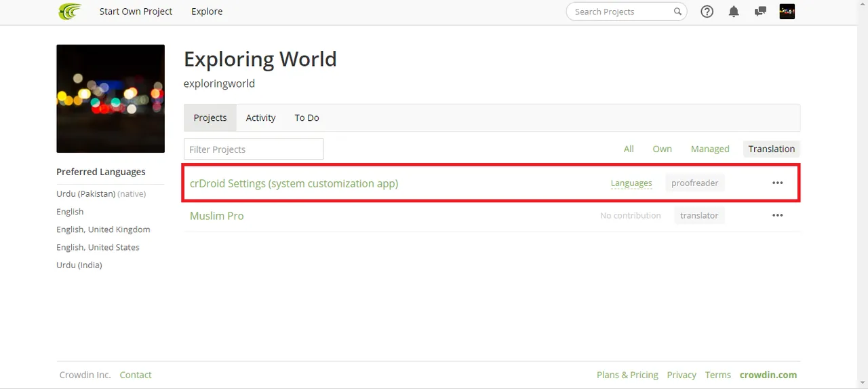
Task: Open the Explore menu item
Action: click(207, 12)
